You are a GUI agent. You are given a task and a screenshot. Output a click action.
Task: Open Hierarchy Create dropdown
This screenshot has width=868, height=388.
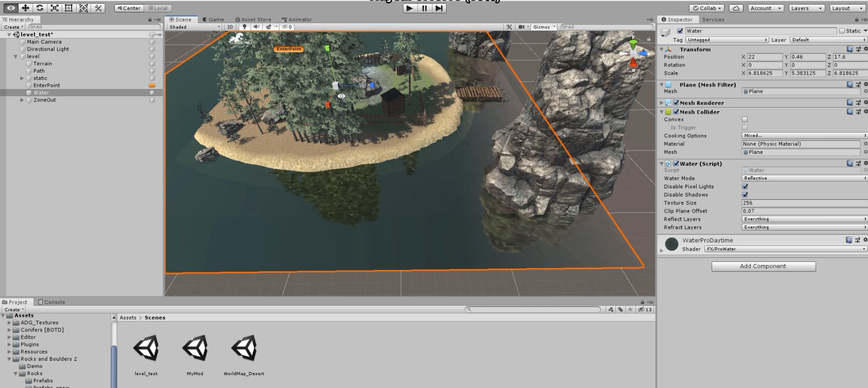(x=13, y=27)
